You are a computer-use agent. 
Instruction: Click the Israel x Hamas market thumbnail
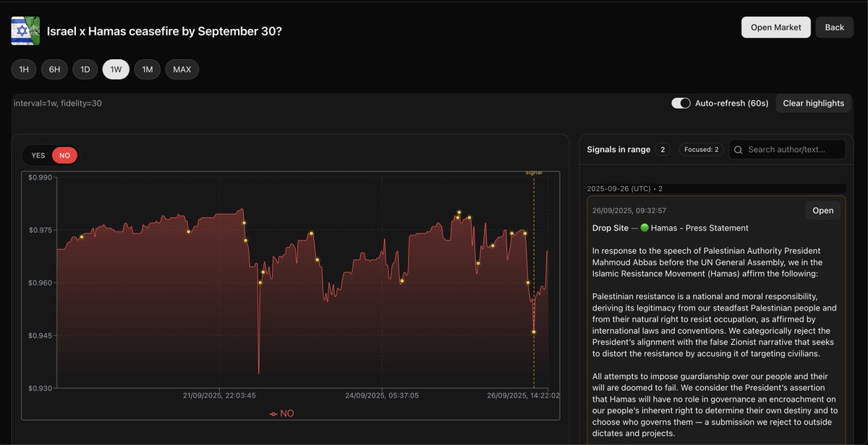(x=25, y=31)
